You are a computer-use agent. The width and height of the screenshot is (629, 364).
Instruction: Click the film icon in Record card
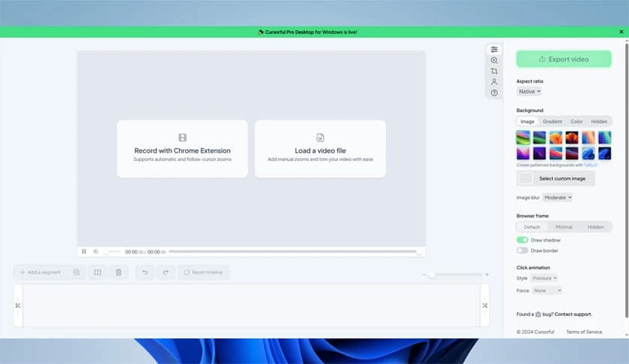point(183,138)
